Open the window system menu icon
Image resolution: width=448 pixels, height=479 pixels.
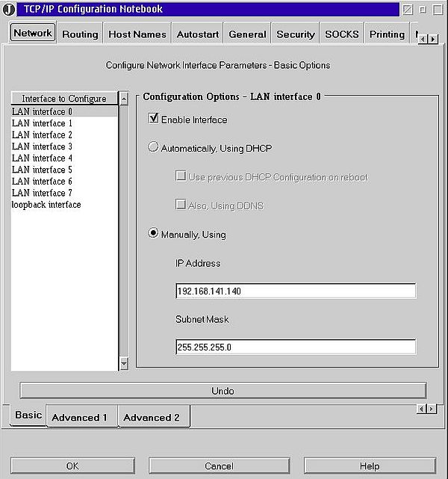click(x=9, y=9)
